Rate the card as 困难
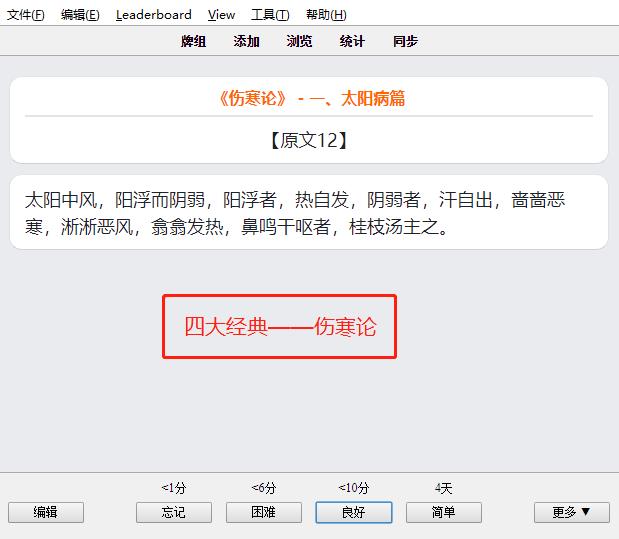The height and width of the screenshot is (539, 619). click(264, 513)
